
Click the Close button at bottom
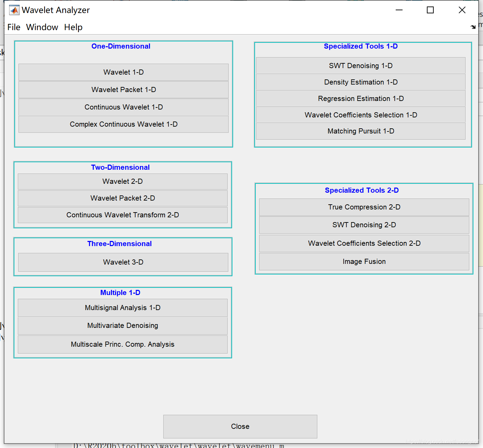[x=240, y=426]
